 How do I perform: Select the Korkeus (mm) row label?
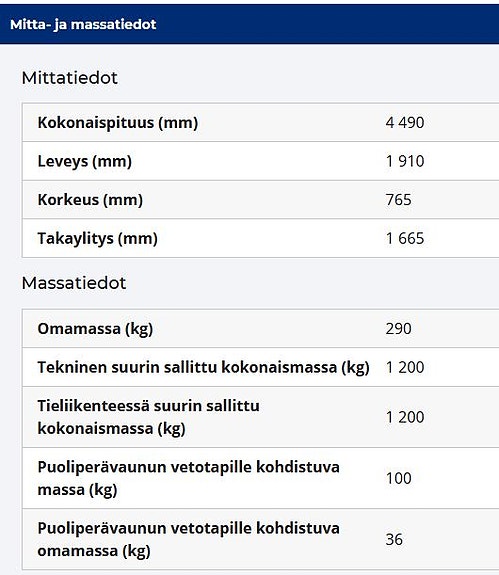coord(90,200)
